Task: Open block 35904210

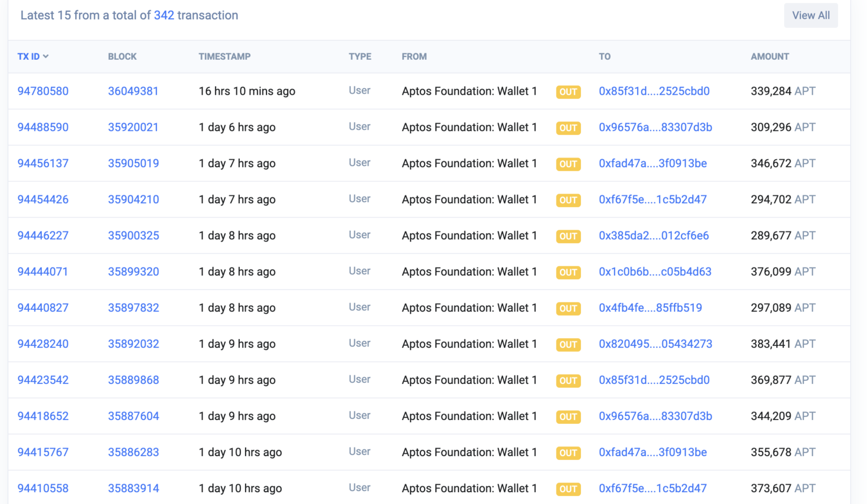Action: tap(133, 199)
